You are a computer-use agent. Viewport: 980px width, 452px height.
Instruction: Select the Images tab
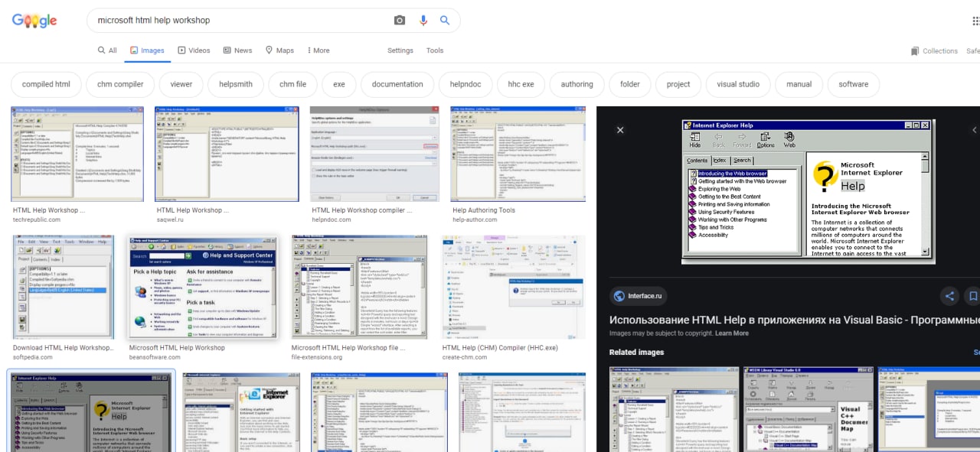click(x=147, y=50)
